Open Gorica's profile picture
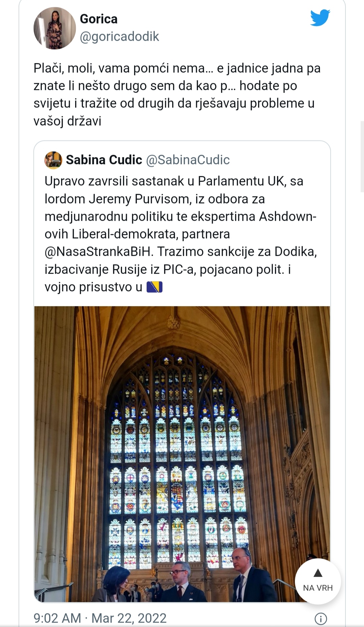The height and width of the screenshot is (627, 364). tap(55, 28)
